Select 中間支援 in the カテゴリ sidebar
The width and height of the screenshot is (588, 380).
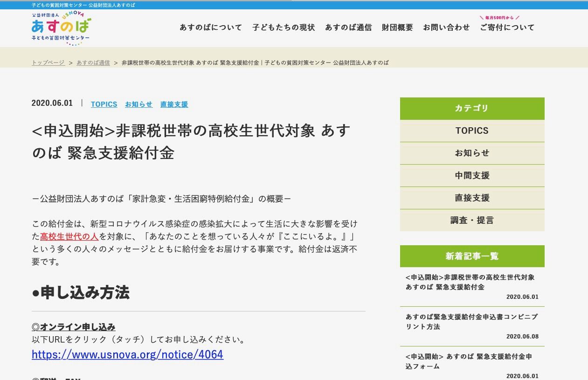(x=472, y=176)
